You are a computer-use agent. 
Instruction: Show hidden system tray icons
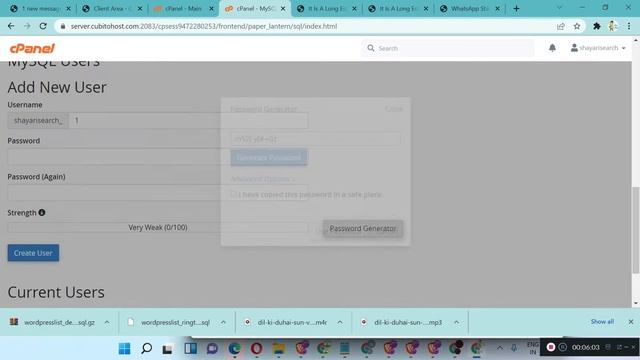tap(500, 348)
